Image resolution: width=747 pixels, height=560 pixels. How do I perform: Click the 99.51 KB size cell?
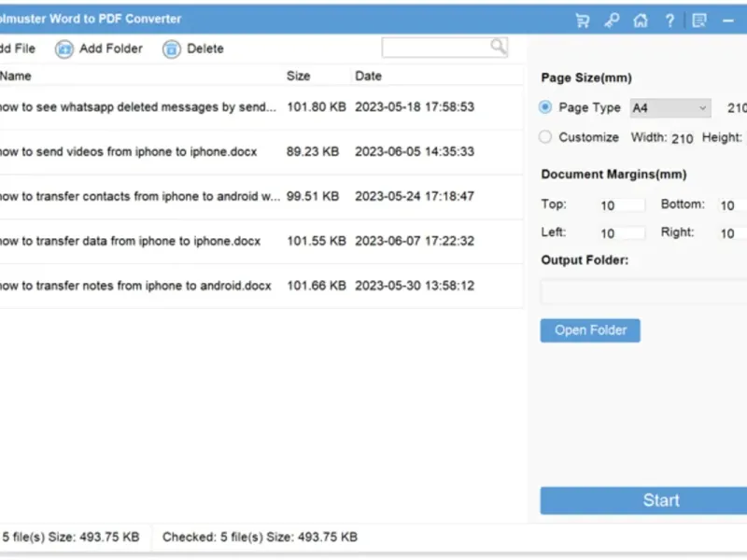pyautogui.click(x=313, y=197)
